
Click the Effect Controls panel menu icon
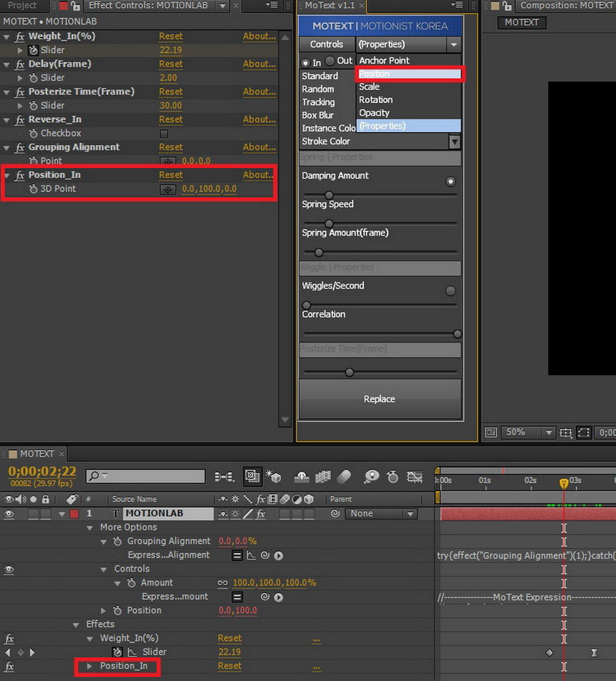272,5
